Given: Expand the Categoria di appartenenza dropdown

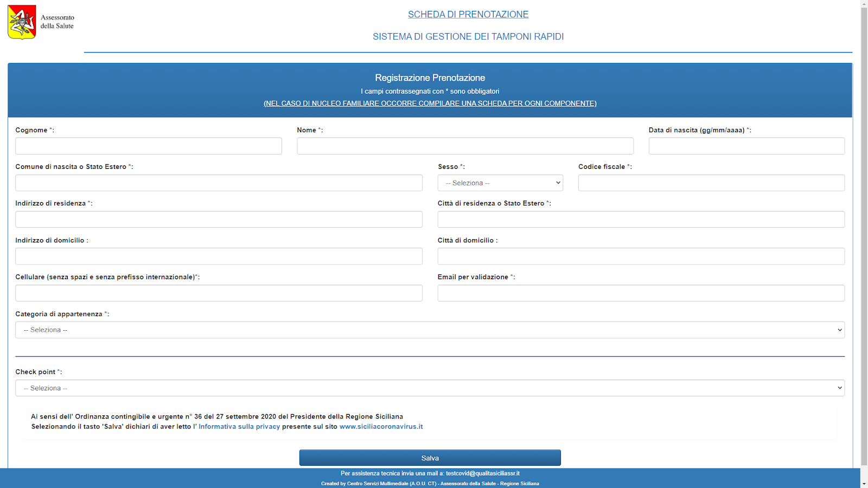Looking at the screenshot, I should 430,330.
